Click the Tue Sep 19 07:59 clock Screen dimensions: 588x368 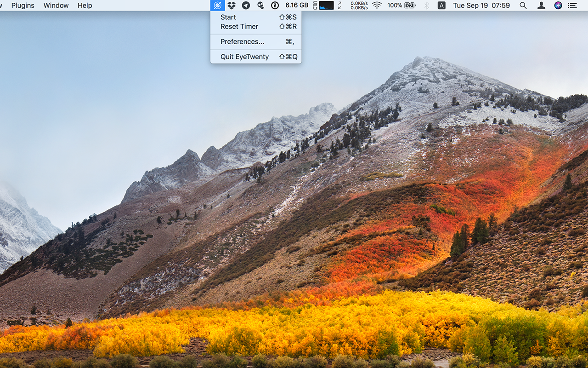[x=481, y=6]
